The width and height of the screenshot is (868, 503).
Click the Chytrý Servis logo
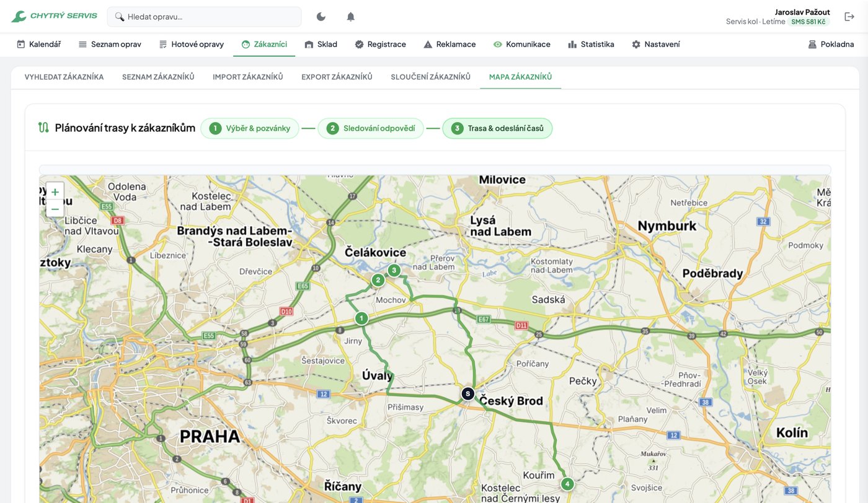point(54,16)
